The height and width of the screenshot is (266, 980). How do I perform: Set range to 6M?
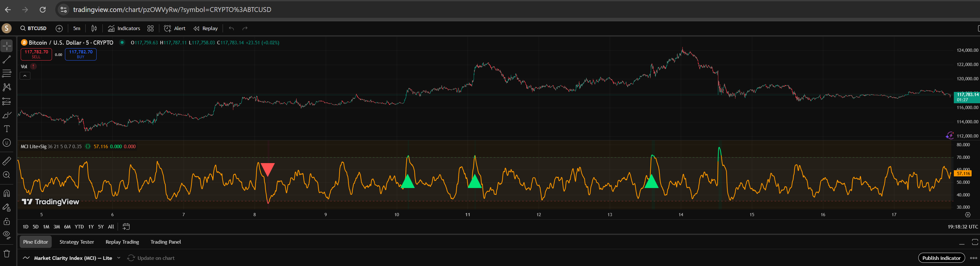[67, 227]
